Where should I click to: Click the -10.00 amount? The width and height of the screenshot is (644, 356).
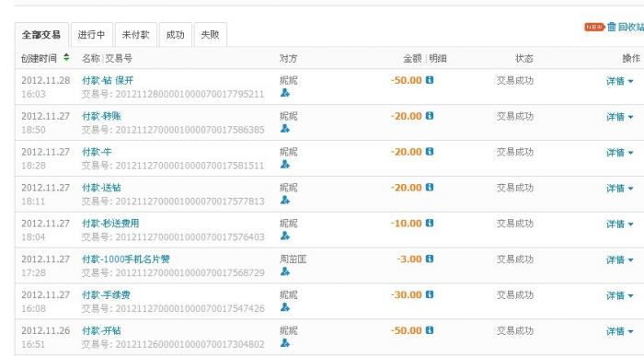[407, 224]
